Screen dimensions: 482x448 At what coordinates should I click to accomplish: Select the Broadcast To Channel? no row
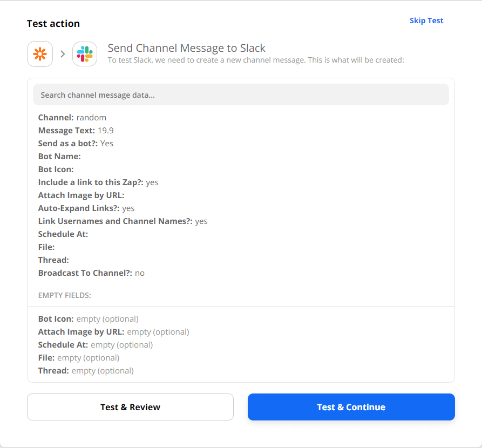pos(91,273)
